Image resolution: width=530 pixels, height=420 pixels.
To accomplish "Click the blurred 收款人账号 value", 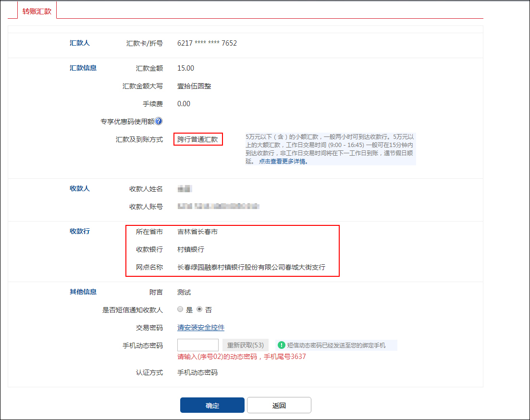I will point(218,206).
